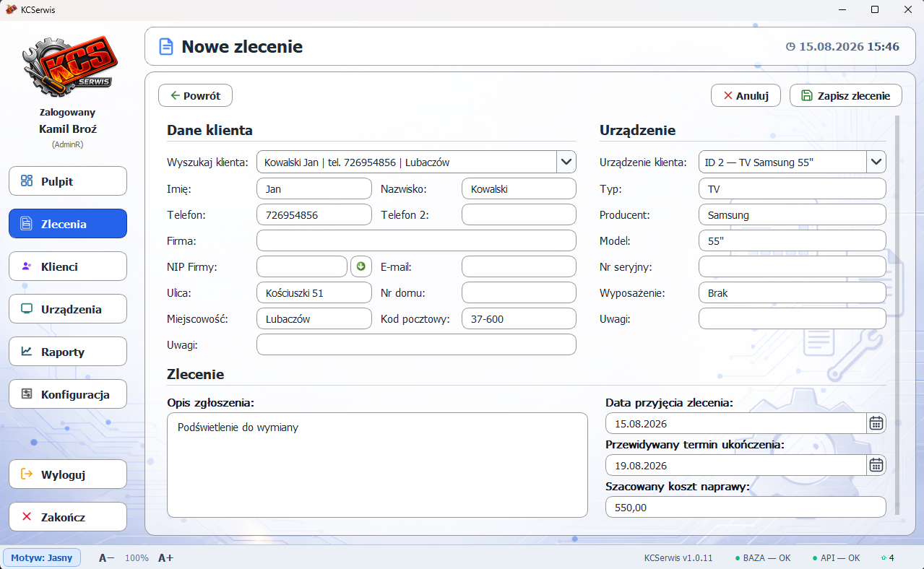
Task: Click Powrót back button
Action: coord(195,95)
